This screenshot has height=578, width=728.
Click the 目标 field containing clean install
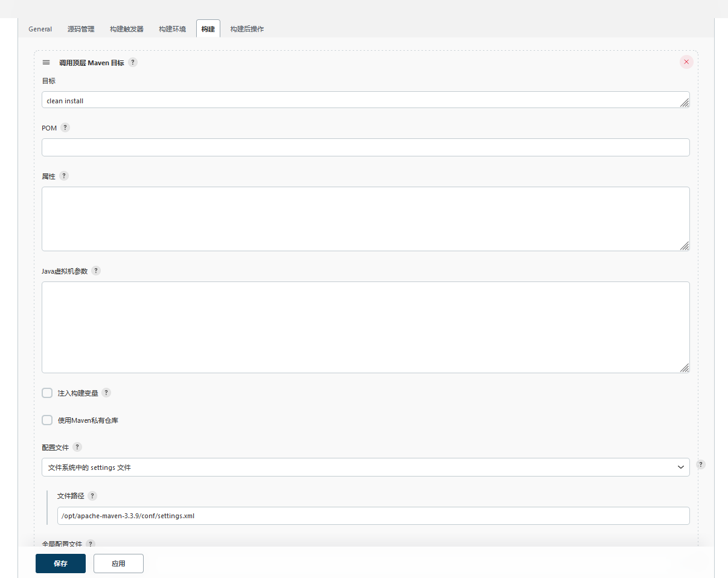pyautogui.click(x=362, y=100)
